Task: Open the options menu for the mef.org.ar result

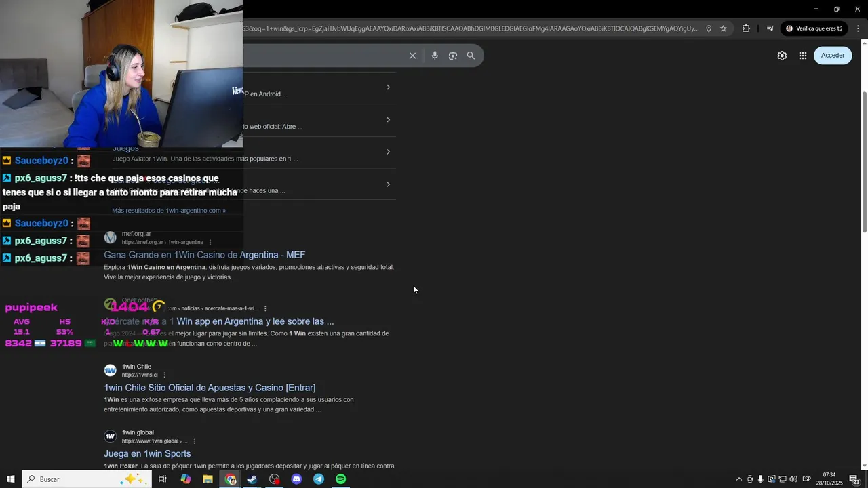Action: (210, 242)
